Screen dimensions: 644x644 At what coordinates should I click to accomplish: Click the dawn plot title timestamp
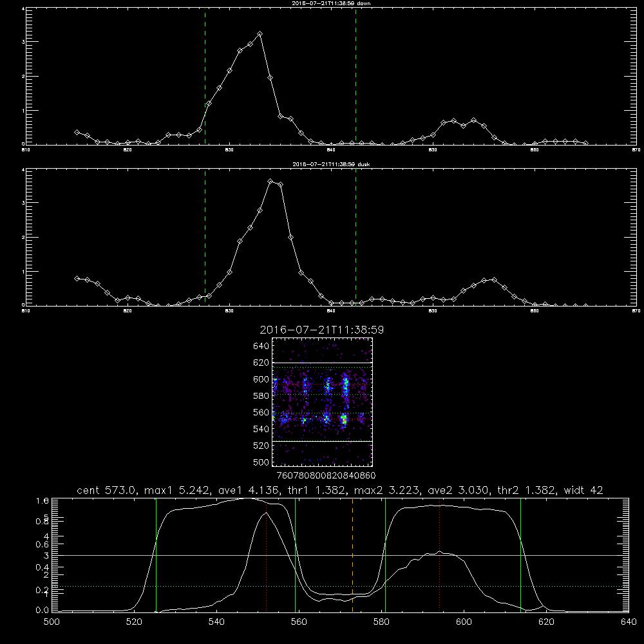(x=323, y=3)
